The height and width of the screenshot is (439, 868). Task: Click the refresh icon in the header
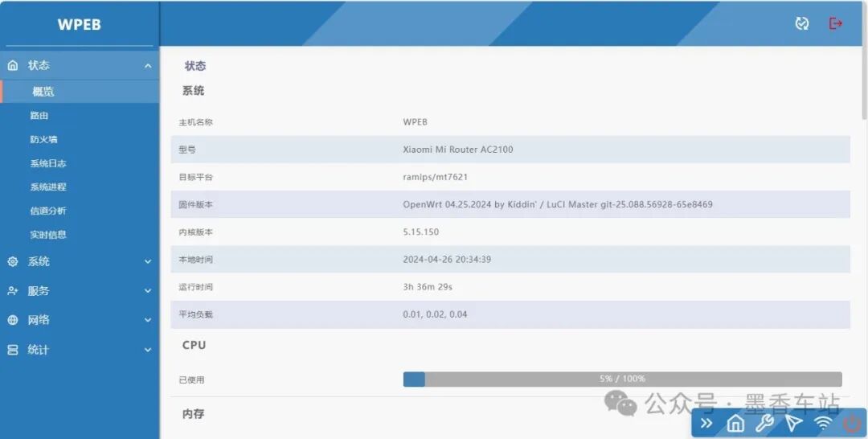tap(801, 23)
